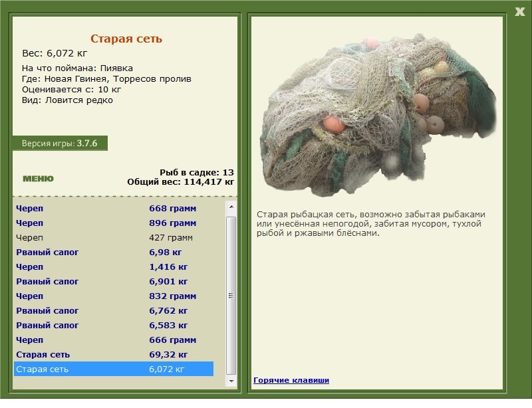Select the Череп 666 грамм row
This screenshot has height=408, width=532.
(x=114, y=340)
